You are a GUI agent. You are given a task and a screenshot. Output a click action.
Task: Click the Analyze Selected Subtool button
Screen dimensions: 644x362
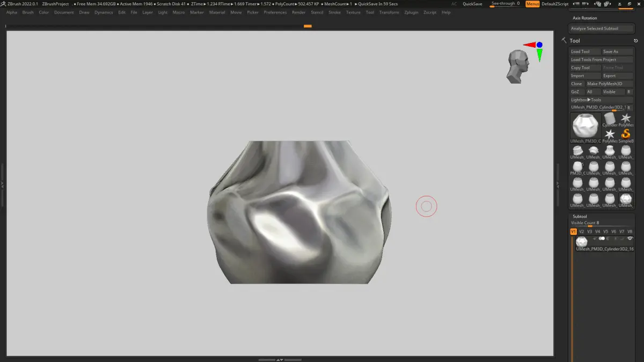coord(602,28)
